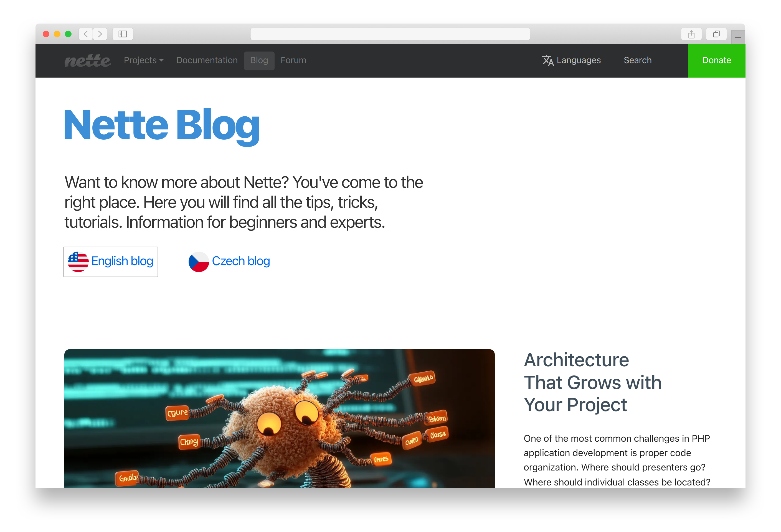Click the US flag icon
Viewport: 781px width, 532px height.
click(x=78, y=262)
